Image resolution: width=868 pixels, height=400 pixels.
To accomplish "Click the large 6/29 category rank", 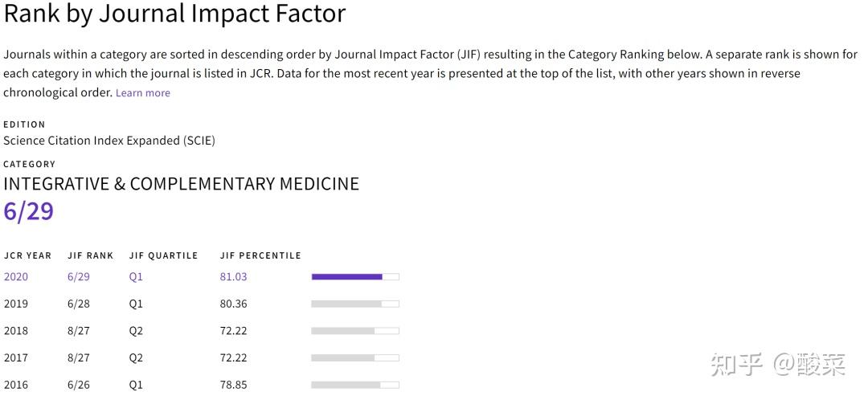I will [29, 211].
